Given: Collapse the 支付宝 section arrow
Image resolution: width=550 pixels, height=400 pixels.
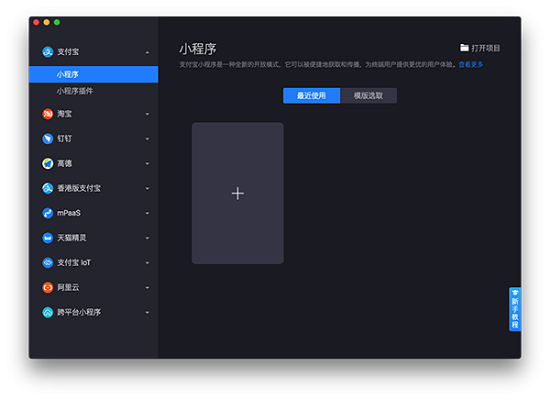Looking at the screenshot, I should (x=147, y=52).
